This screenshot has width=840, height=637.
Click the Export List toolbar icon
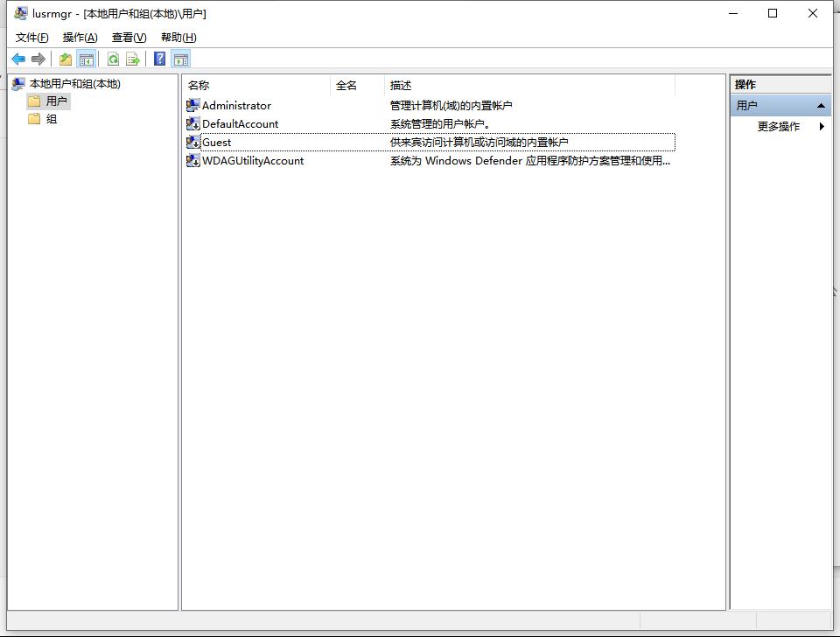tap(132, 59)
